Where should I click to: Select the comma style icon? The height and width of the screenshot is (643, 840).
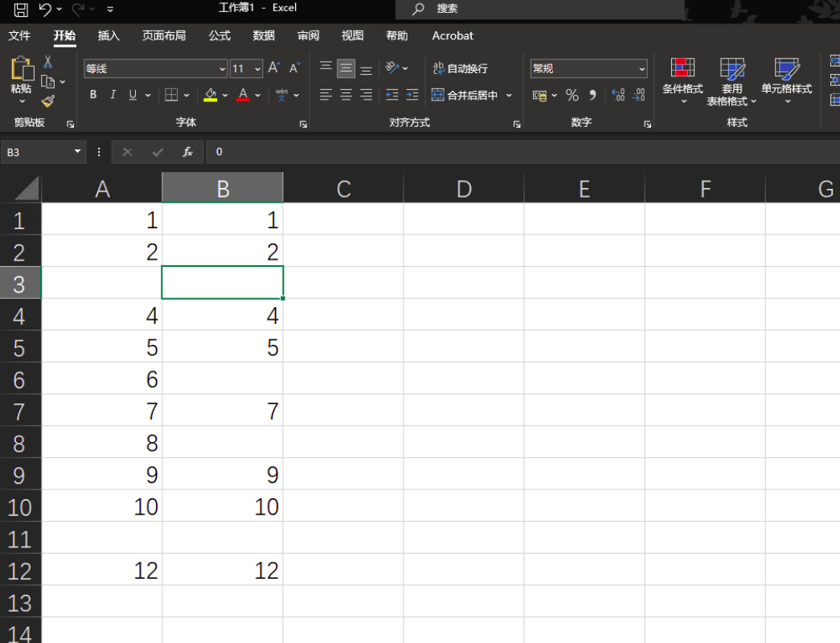coord(592,95)
